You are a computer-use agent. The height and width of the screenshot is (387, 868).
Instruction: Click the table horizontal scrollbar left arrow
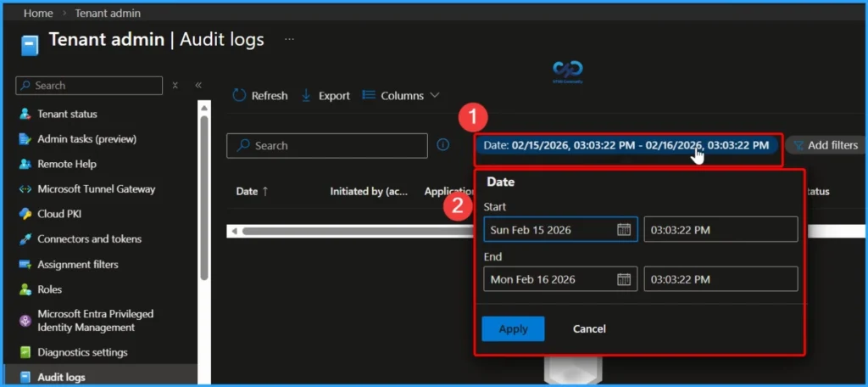[235, 231]
